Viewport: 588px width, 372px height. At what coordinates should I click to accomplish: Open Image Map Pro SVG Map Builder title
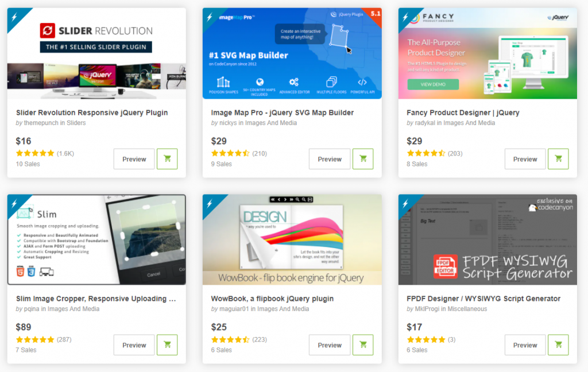(x=283, y=113)
